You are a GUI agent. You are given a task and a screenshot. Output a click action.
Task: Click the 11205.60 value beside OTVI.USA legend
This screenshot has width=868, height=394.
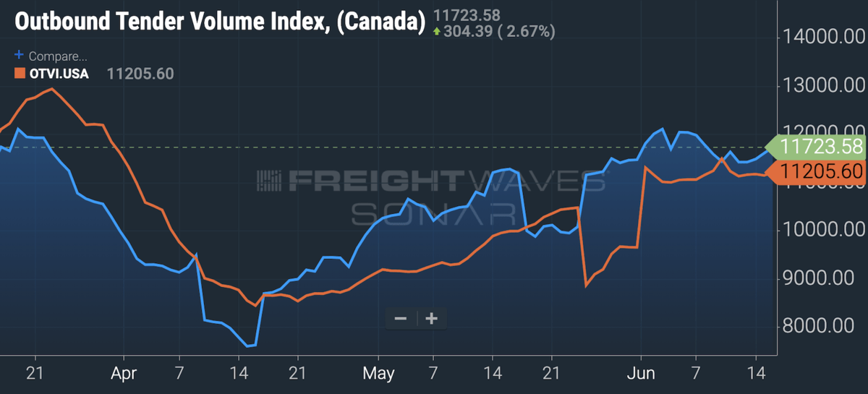pos(140,73)
